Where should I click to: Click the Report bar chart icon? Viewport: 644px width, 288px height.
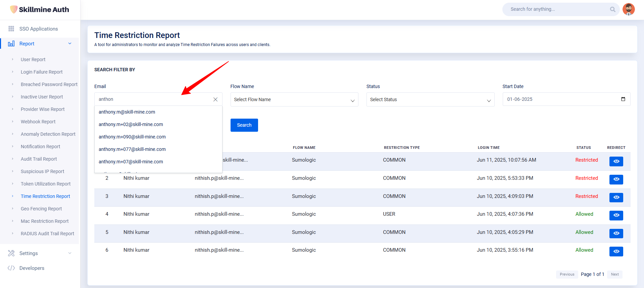click(11, 44)
